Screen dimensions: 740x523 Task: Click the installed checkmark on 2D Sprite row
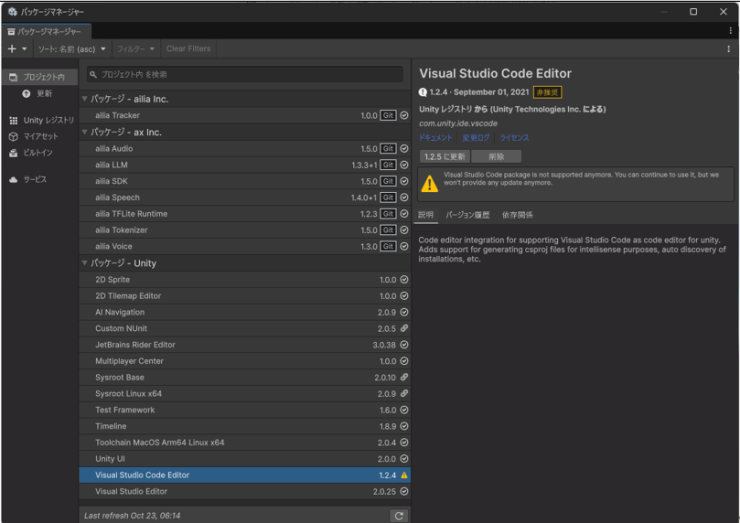pos(404,280)
